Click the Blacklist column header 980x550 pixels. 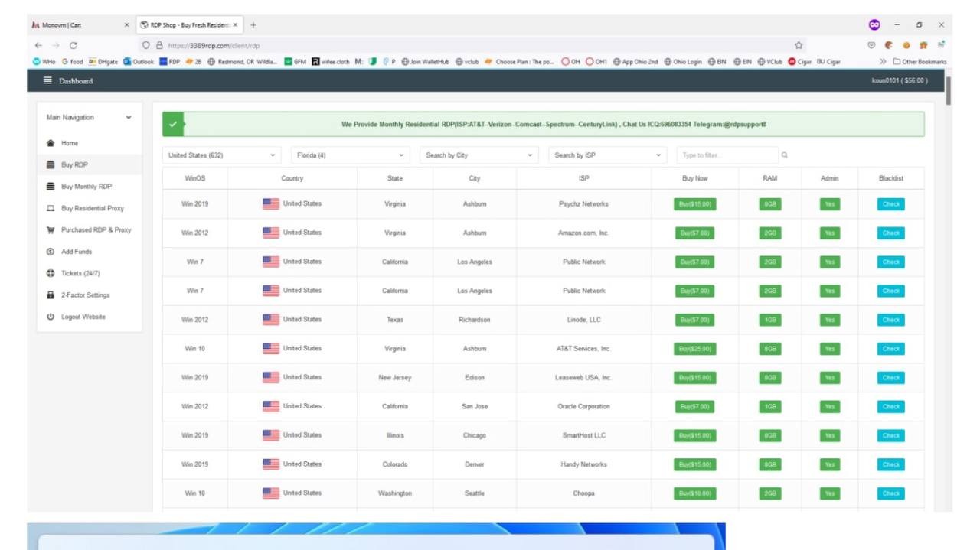(x=891, y=178)
